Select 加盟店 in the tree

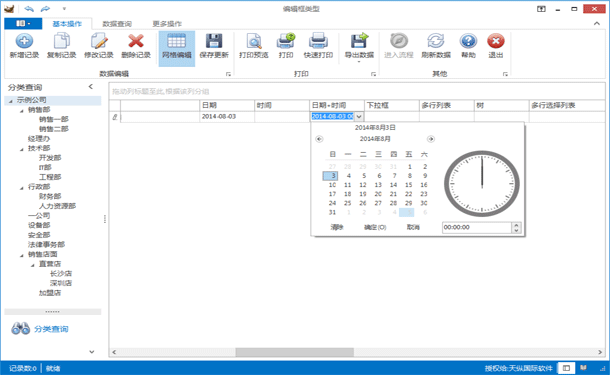pyautogui.click(x=50, y=293)
